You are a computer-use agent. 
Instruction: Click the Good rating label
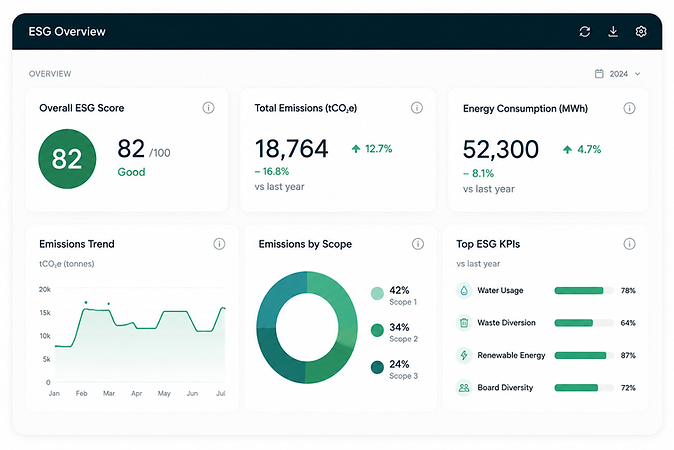coord(132,172)
